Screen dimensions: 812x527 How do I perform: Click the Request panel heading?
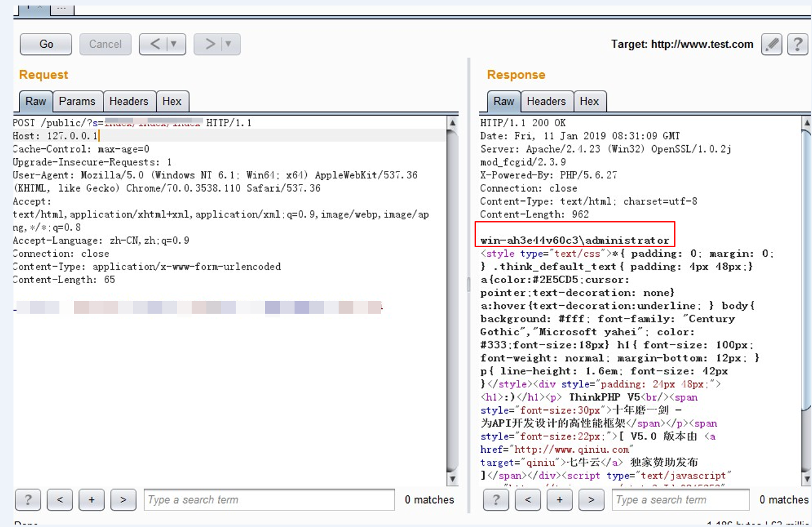pos(43,75)
